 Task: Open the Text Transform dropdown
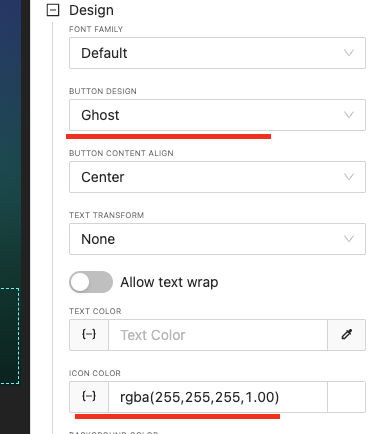pyautogui.click(x=217, y=239)
